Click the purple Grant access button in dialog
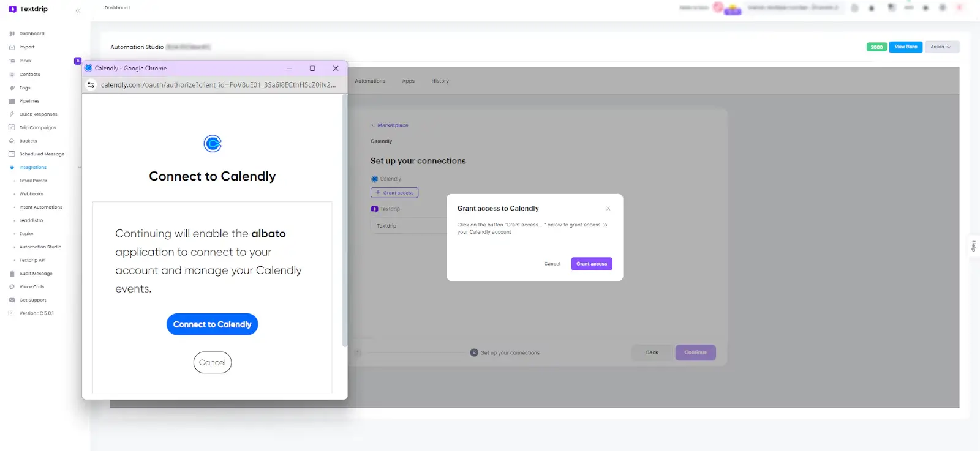Screen dimensions: 980x451 pyautogui.click(x=592, y=264)
